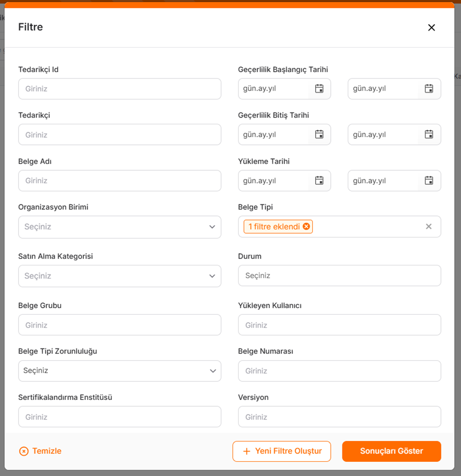Open the Belge Tipi Zorunluluğu dropdown

click(120, 371)
